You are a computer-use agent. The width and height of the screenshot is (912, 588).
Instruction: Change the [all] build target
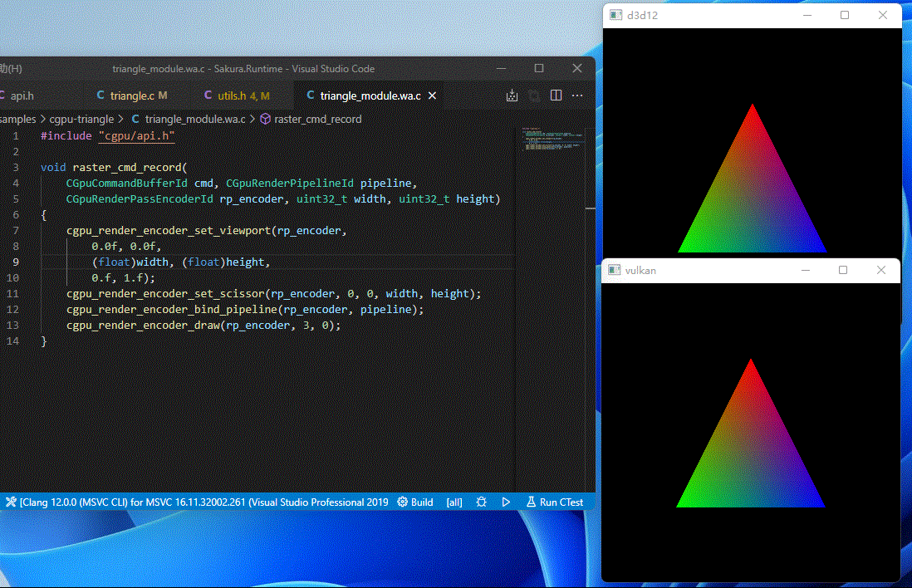454,502
